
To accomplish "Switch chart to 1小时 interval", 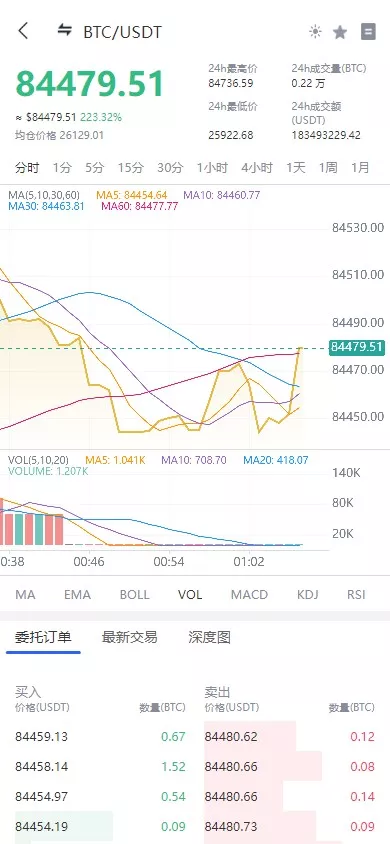I will (212, 167).
